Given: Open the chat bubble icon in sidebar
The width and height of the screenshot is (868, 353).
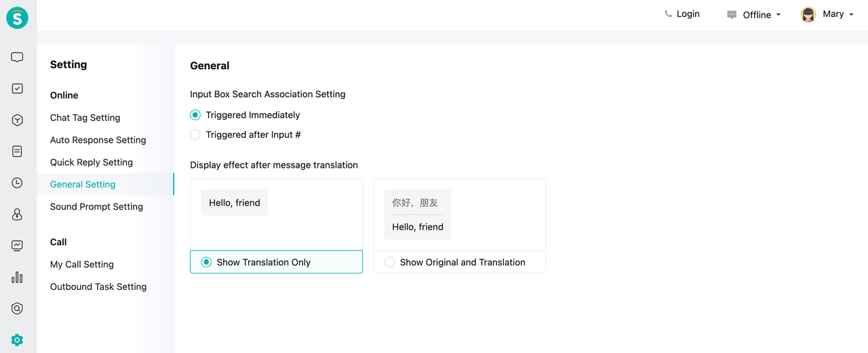Looking at the screenshot, I should tap(18, 58).
